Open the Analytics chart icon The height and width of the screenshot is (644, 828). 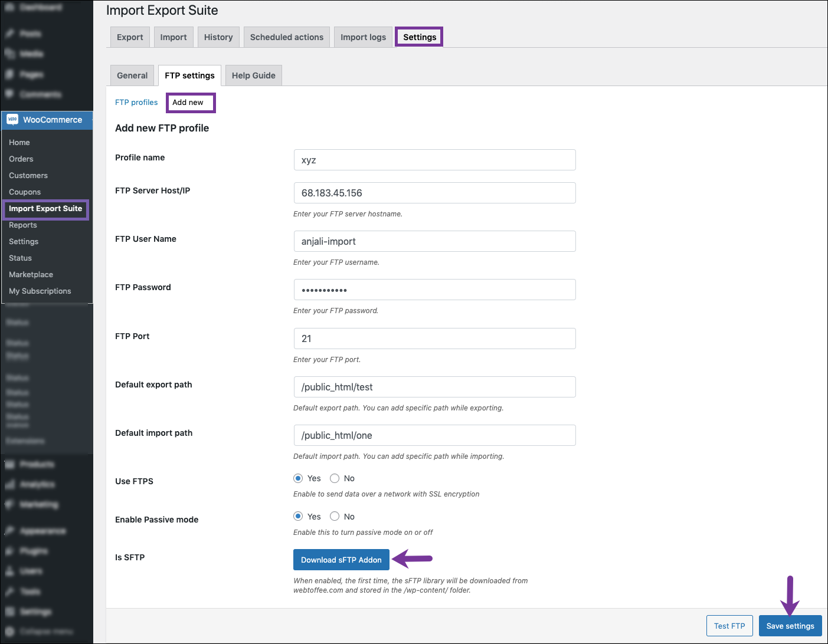[x=9, y=484]
